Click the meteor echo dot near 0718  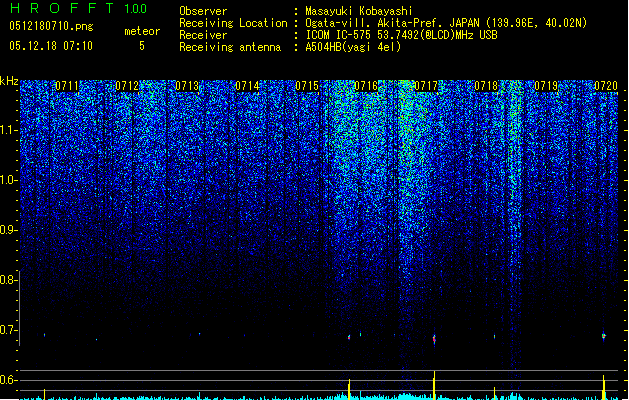(x=494, y=337)
